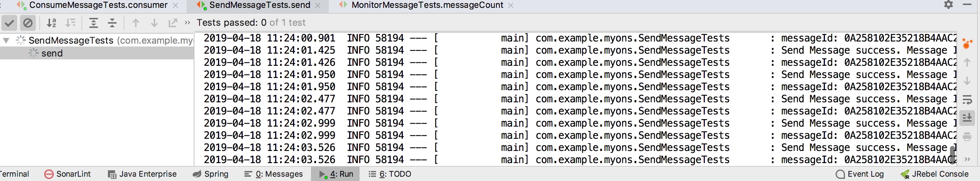This screenshot has width=980, height=181.
Task: Toggle the Show Passed tests checkmark
Action: pos(9,23)
